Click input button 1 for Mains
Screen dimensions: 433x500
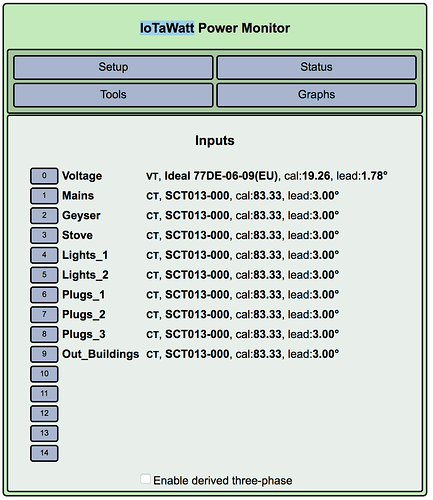click(x=44, y=196)
